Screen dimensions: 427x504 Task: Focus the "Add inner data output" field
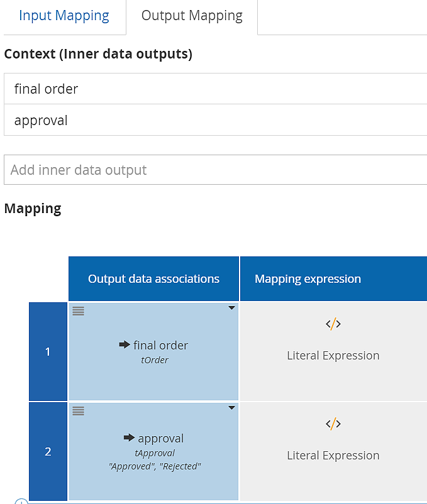[215, 170]
